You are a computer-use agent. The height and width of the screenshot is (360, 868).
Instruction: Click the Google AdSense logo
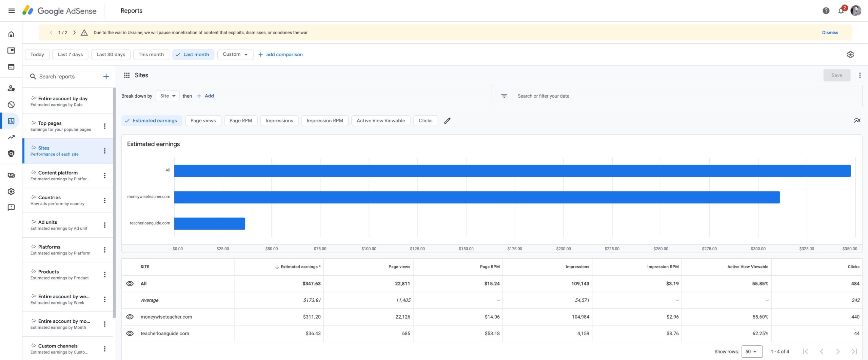pos(60,11)
